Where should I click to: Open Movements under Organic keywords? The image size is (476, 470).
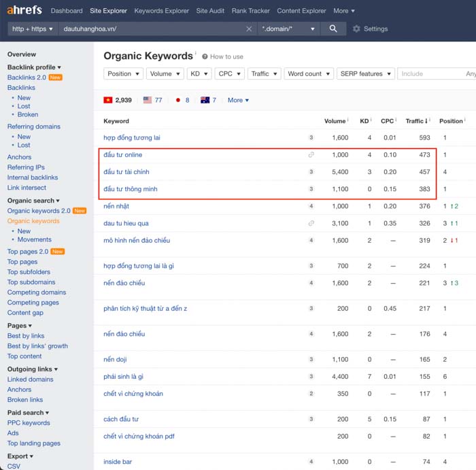[34, 239]
